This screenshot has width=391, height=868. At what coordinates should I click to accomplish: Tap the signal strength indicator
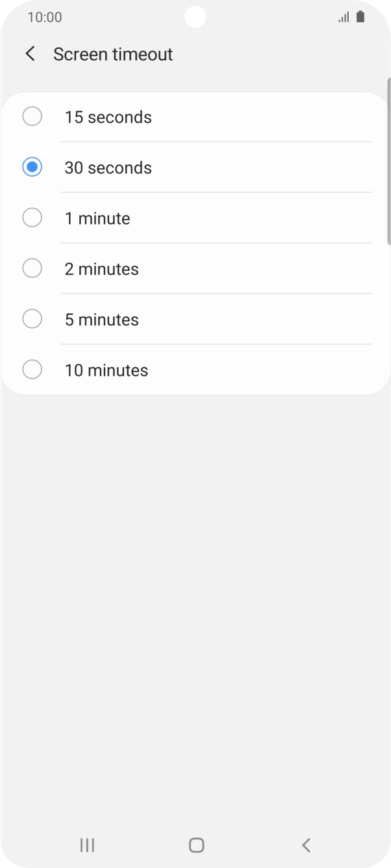tap(344, 17)
